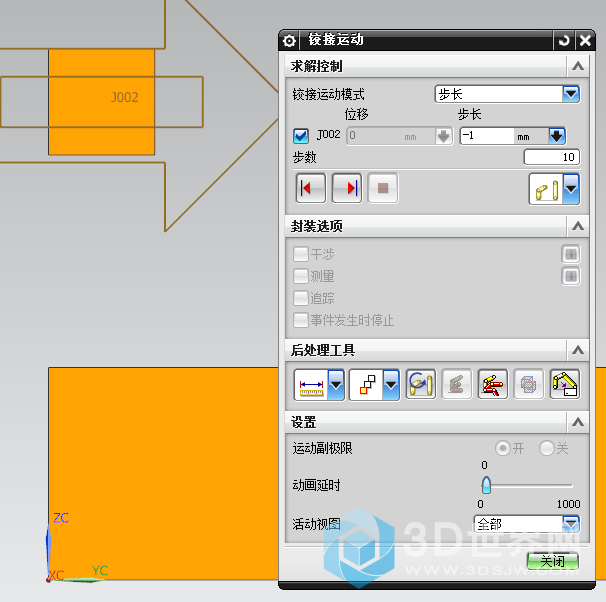
Task: Click the settings icon beside 测量
Action: pos(570,276)
